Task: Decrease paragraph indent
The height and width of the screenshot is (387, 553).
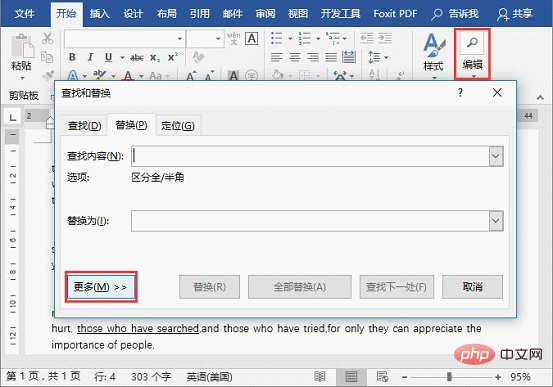Action: 367,38
